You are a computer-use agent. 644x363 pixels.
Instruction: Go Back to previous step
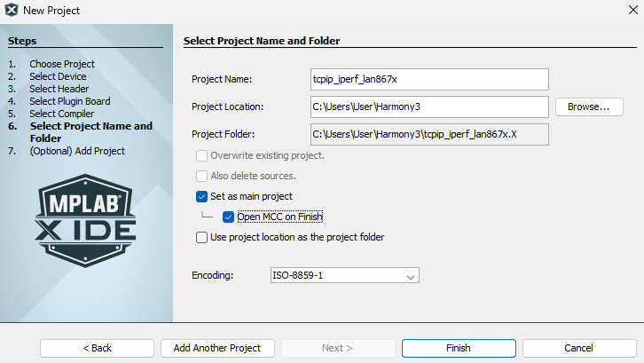pos(97,348)
